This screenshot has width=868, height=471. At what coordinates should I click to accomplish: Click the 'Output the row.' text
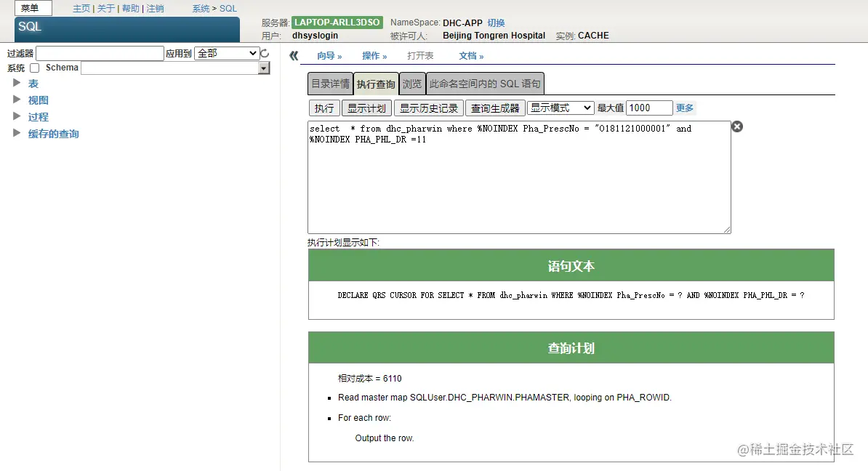coord(384,438)
